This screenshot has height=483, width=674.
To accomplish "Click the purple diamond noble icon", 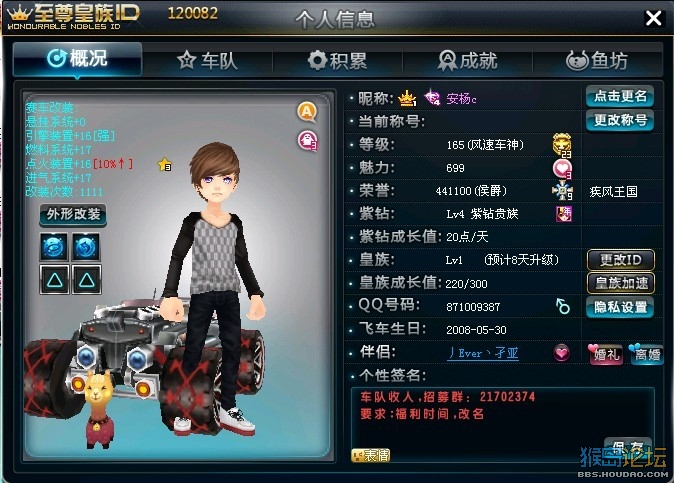I will pos(564,214).
